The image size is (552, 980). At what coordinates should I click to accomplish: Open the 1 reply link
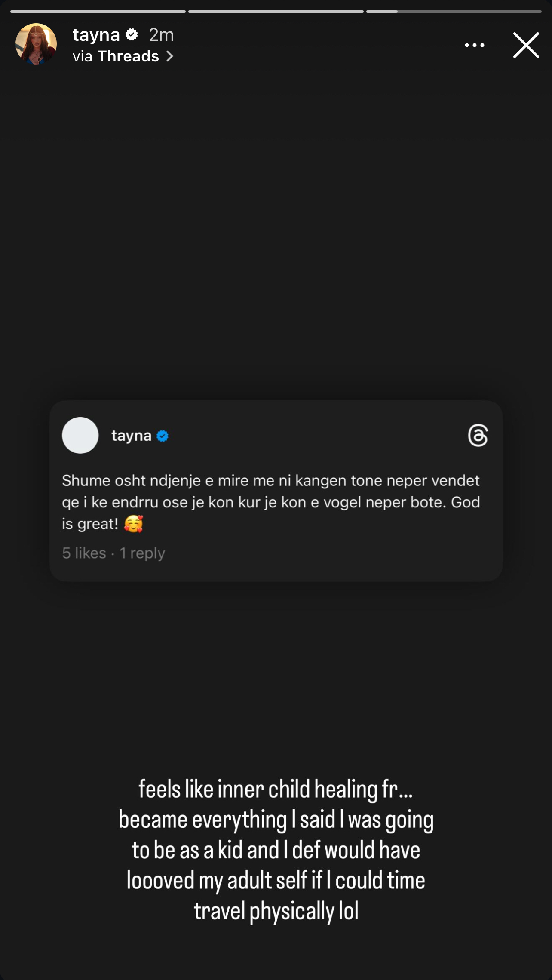coord(142,553)
